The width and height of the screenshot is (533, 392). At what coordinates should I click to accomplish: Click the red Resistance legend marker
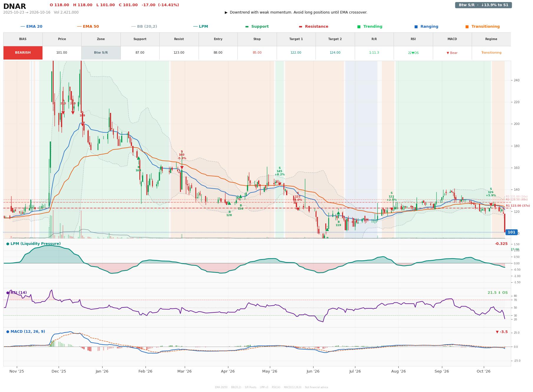[x=301, y=27]
